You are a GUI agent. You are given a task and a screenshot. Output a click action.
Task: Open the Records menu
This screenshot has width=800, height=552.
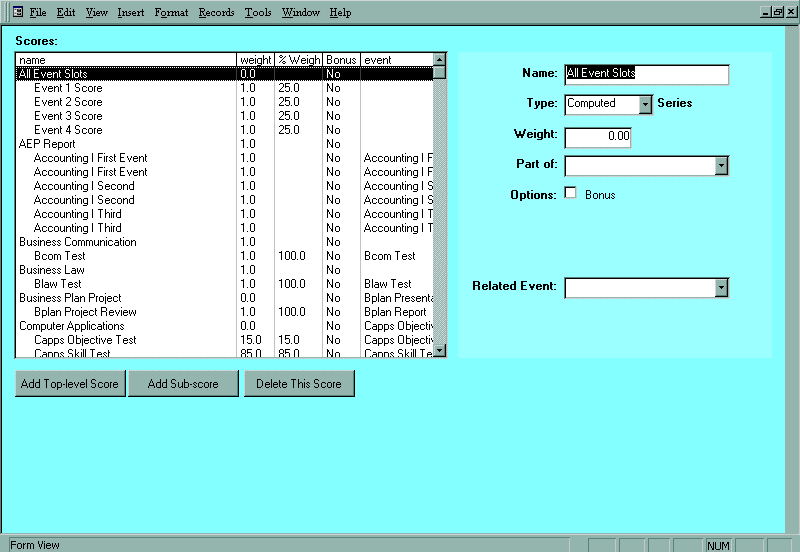coord(216,12)
